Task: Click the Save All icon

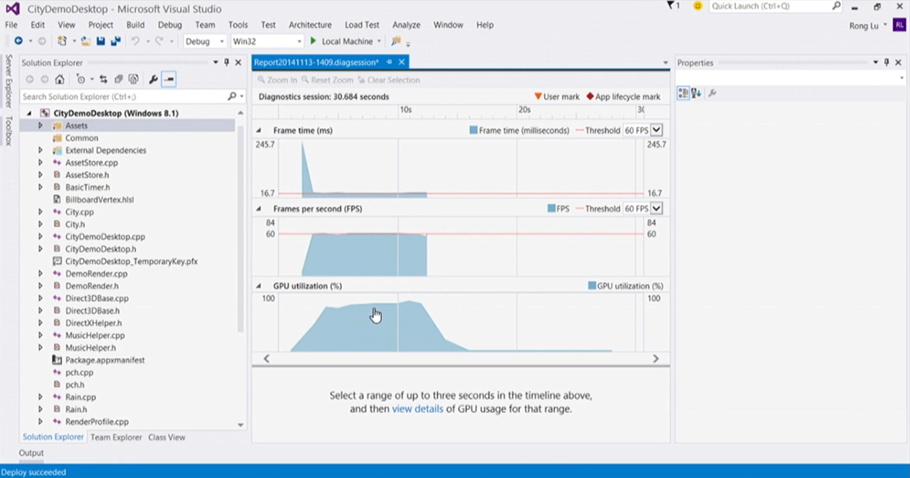Action: coord(115,41)
